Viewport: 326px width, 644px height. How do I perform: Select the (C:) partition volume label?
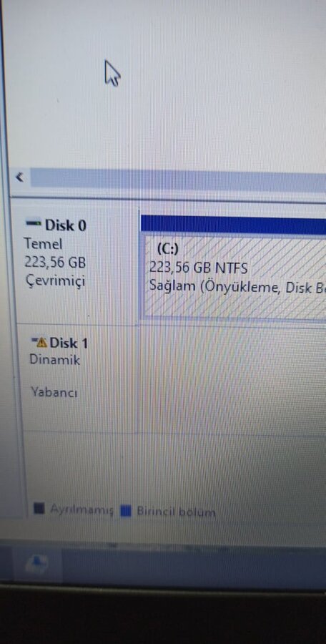(x=168, y=249)
